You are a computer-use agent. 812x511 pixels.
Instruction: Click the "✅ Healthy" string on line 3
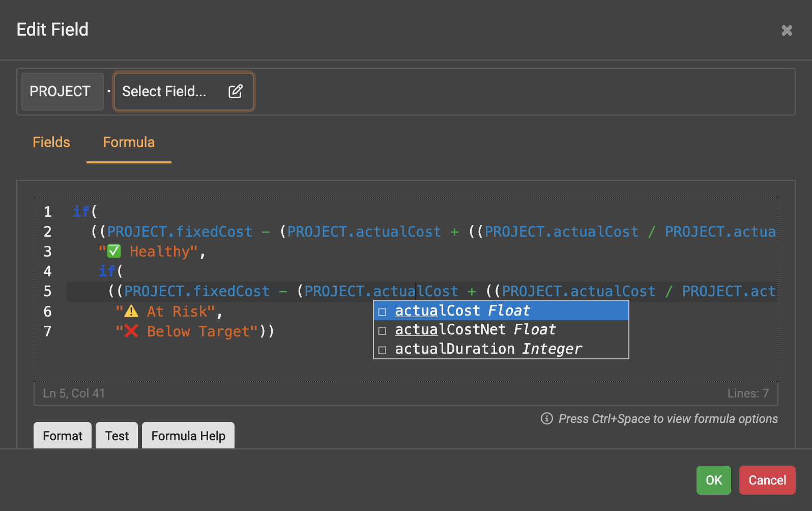pos(148,251)
